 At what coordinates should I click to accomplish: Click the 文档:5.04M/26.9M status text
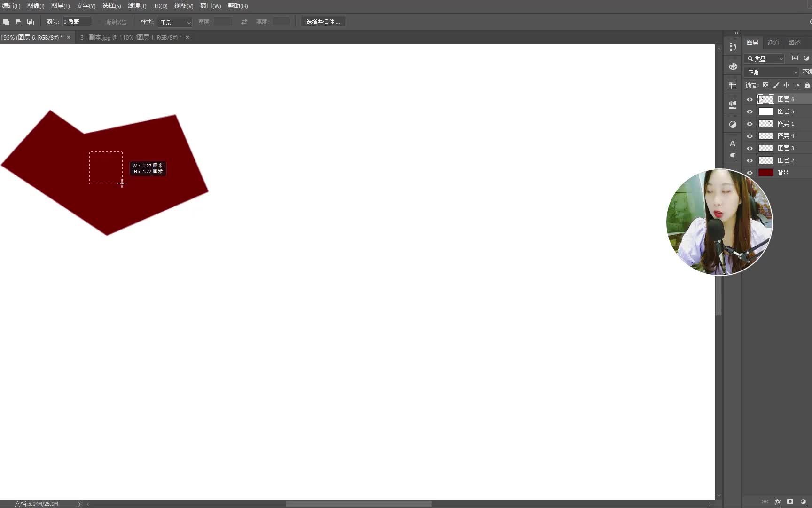[36, 504]
